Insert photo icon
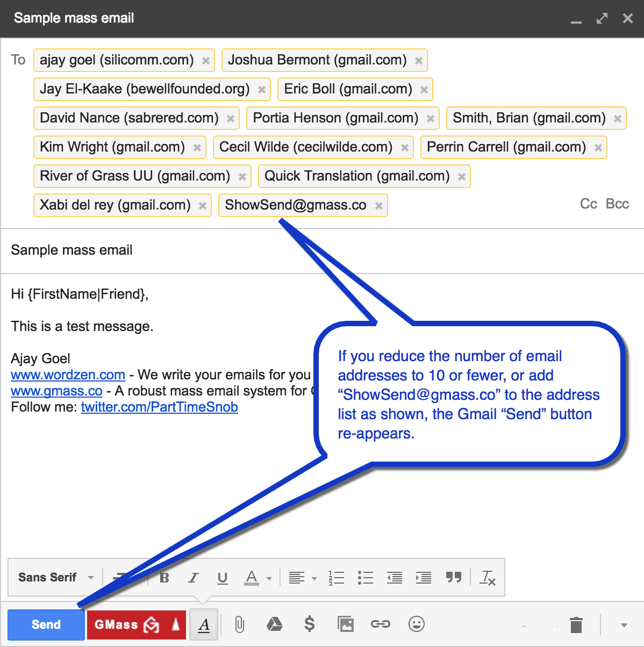Image resolution: width=644 pixels, height=647 pixels. point(345,624)
